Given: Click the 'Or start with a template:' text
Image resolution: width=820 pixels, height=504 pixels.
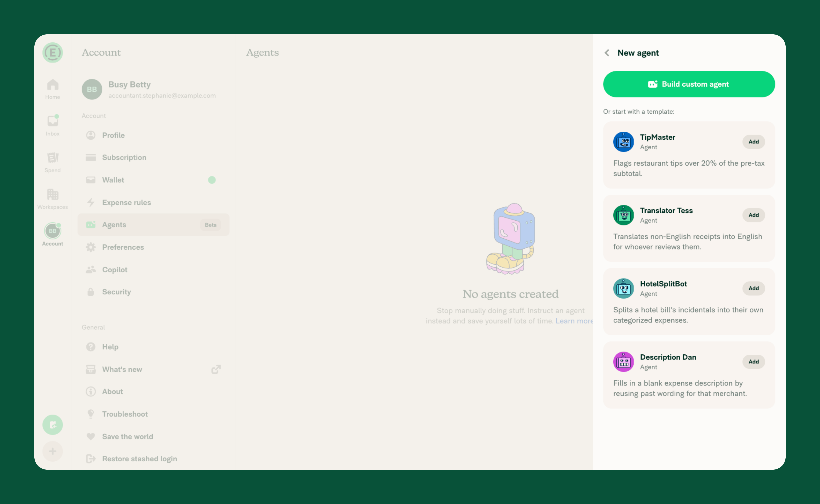Looking at the screenshot, I should pyautogui.click(x=639, y=112).
